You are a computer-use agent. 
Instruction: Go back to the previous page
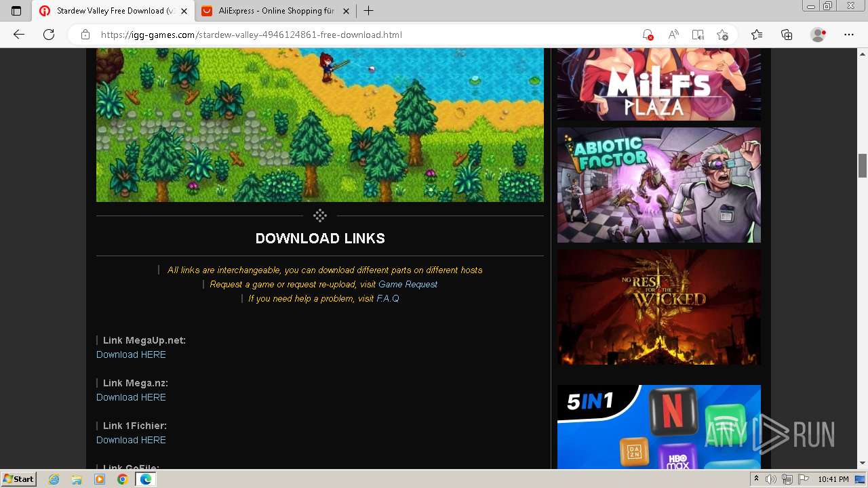tap(19, 35)
